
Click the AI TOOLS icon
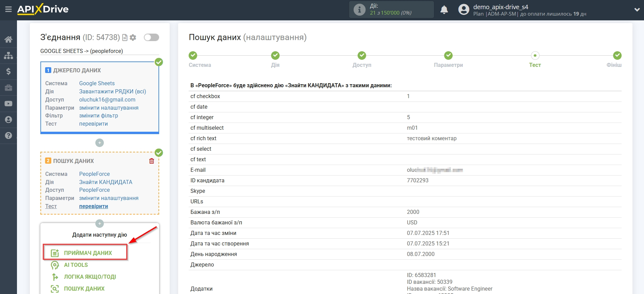[x=55, y=265]
